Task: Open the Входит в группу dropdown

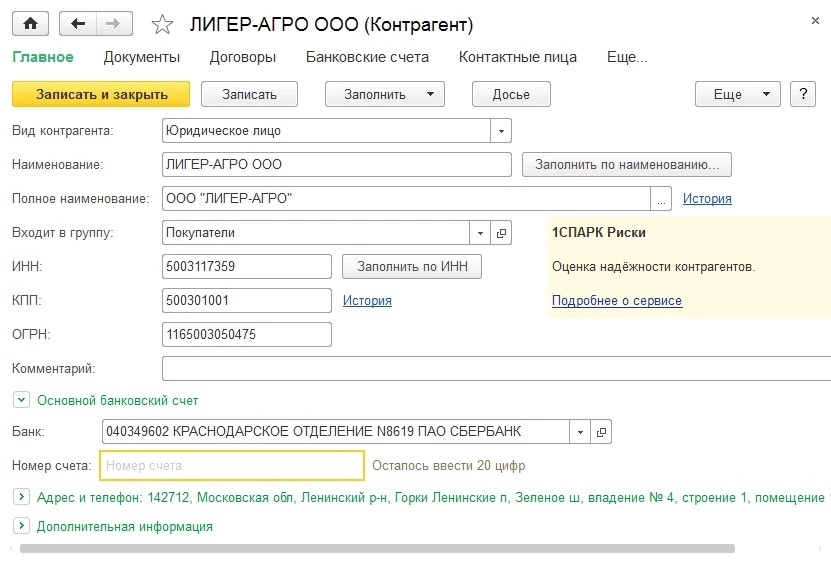Action: point(481,233)
